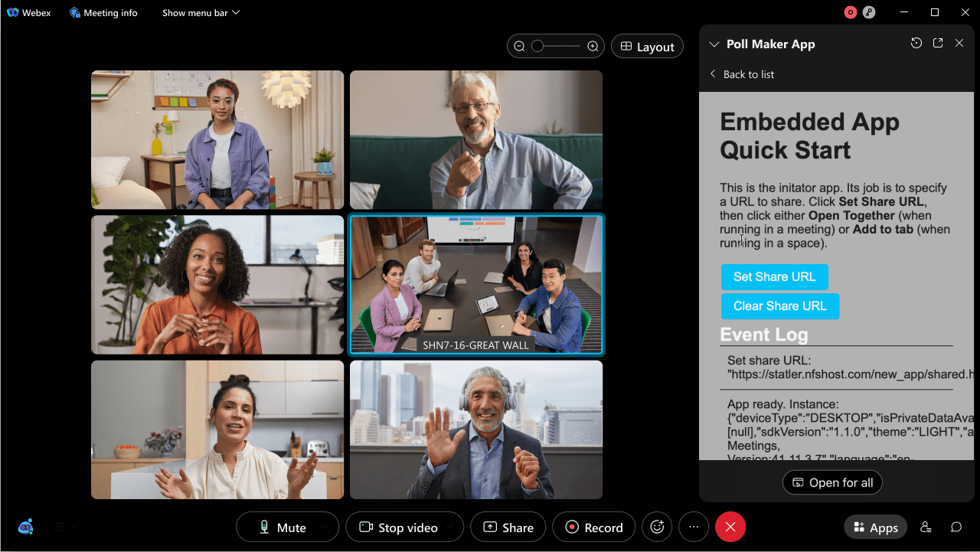Viewport: 980px width, 552px height.
Task: Open the chat panel
Action: coord(955,527)
